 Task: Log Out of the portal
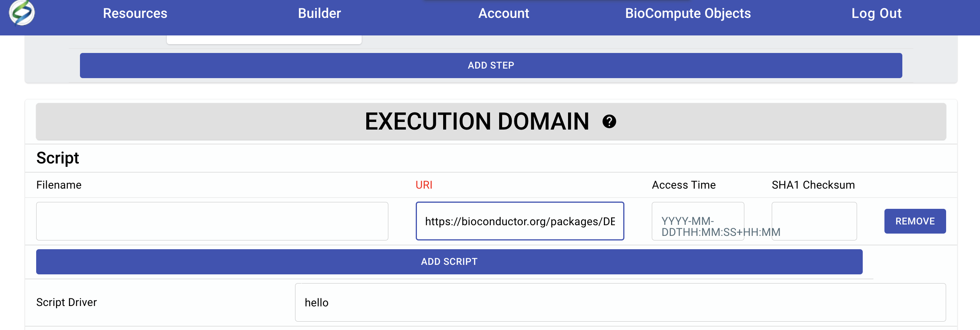tap(876, 13)
